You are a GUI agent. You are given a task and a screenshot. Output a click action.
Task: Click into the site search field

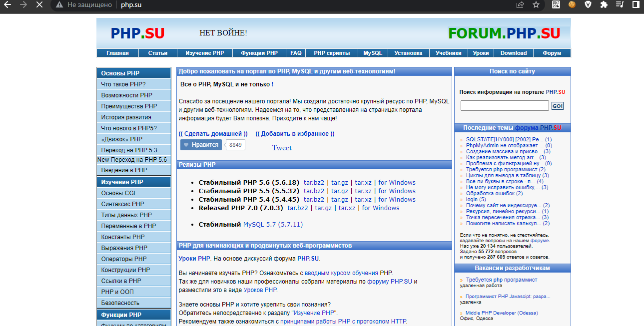click(x=504, y=106)
